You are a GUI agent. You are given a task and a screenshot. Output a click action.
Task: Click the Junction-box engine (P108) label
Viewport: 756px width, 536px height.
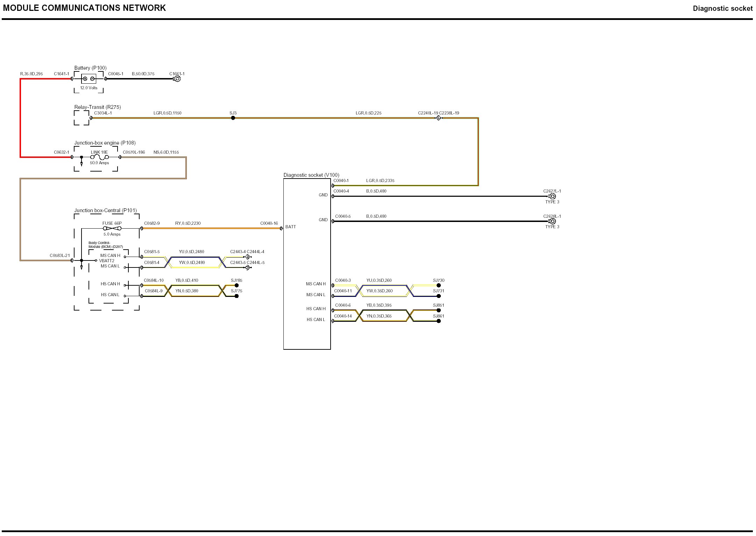[105, 143]
